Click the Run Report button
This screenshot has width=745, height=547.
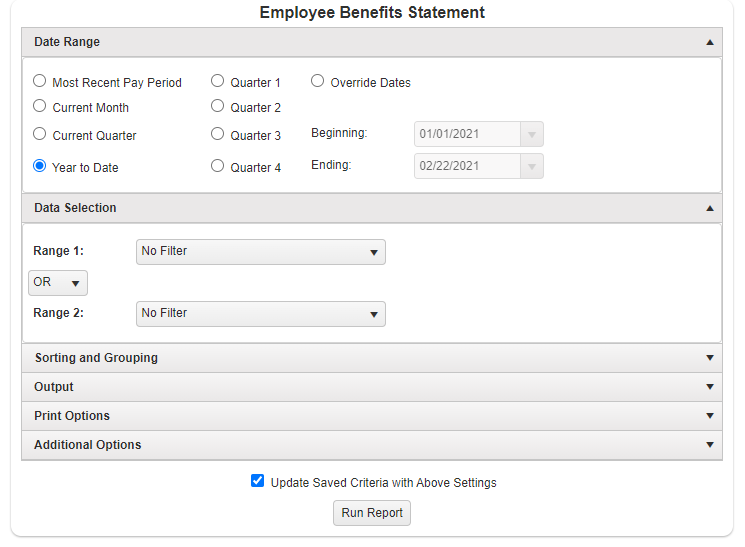tap(372, 513)
